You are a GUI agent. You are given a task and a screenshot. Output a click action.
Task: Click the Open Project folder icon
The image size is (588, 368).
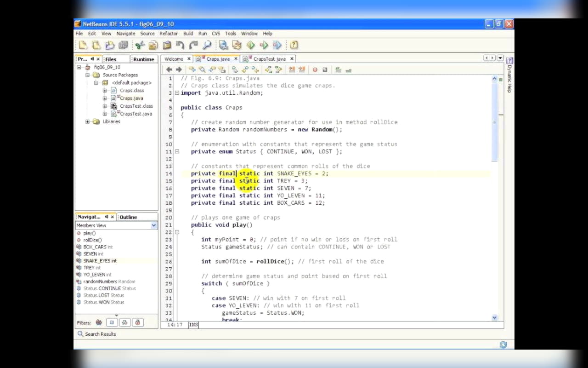click(x=109, y=45)
